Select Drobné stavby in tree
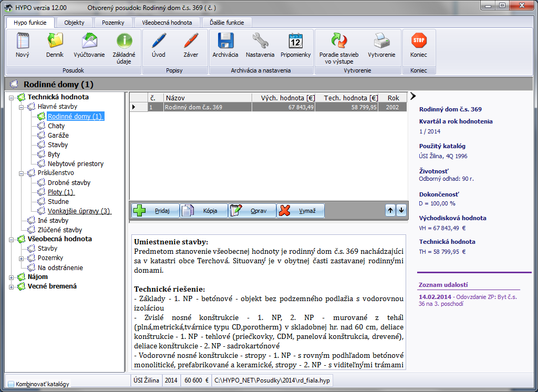The width and height of the screenshot is (538, 392). pyautogui.click(x=69, y=183)
